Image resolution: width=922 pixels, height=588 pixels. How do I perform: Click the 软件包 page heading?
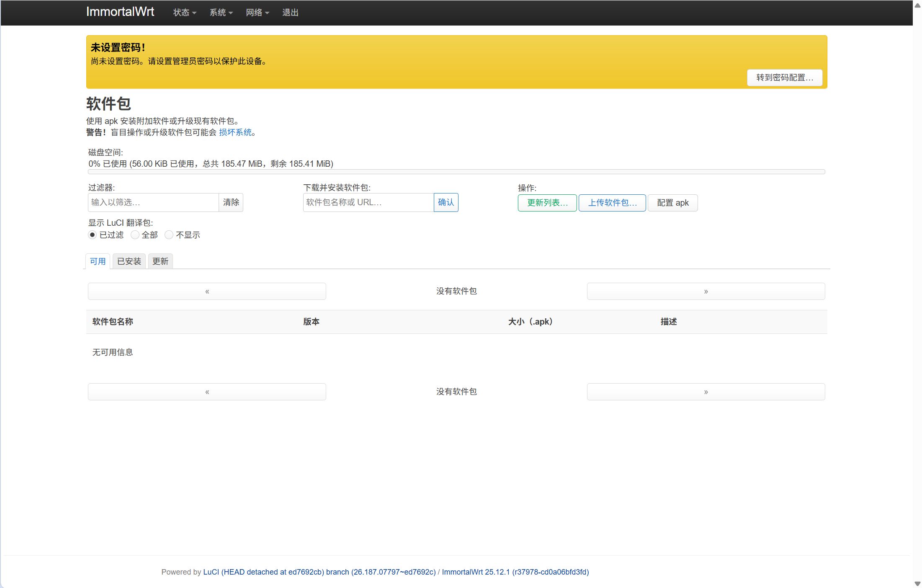point(108,103)
